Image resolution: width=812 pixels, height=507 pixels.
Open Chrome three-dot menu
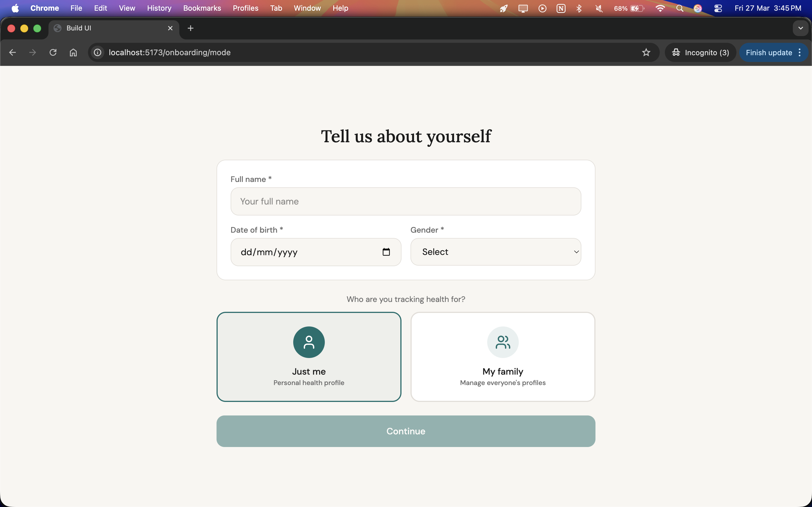800,53
